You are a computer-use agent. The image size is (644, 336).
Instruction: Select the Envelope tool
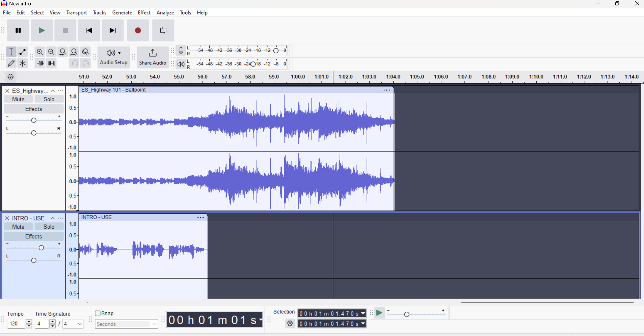coord(23,52)
